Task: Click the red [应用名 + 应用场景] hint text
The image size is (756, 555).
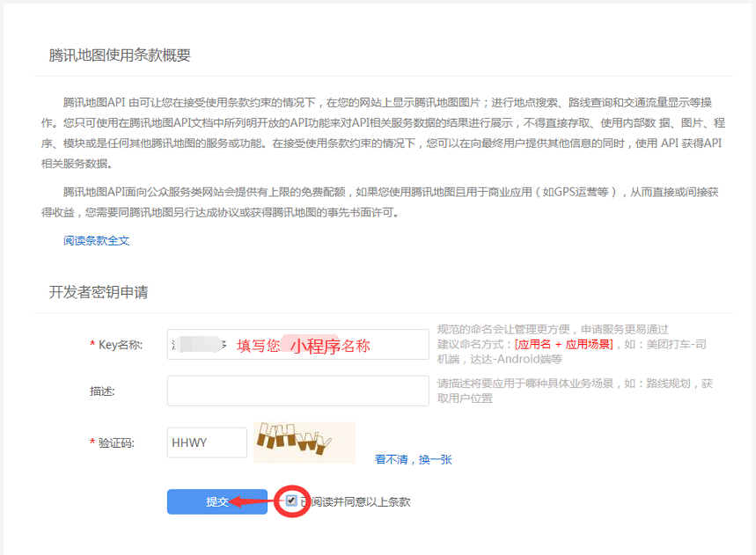Action: point(563,345)
